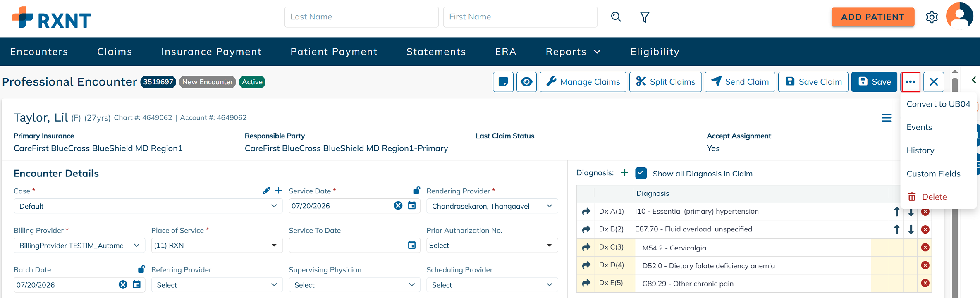Open the Service To Date calendar
This screenshot has width=980, height=298.
(412, 245)
